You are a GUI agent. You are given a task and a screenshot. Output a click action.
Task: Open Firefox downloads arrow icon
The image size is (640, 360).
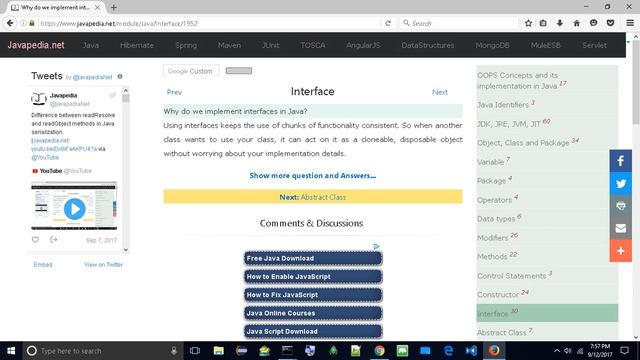point(560,23)
